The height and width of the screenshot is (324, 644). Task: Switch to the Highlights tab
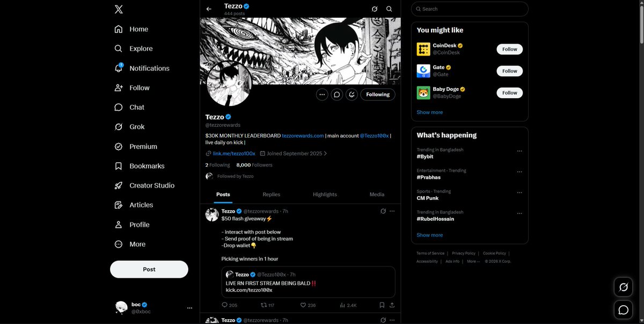click(325, 195)
